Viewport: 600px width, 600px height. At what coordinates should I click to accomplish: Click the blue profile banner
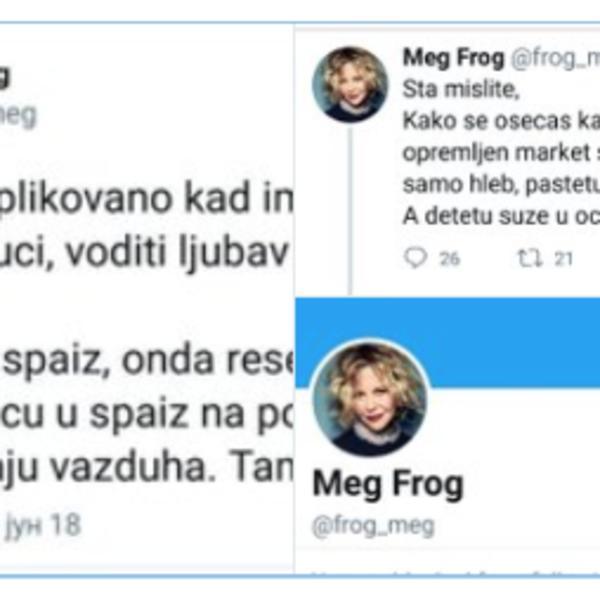tap(448, 342)
